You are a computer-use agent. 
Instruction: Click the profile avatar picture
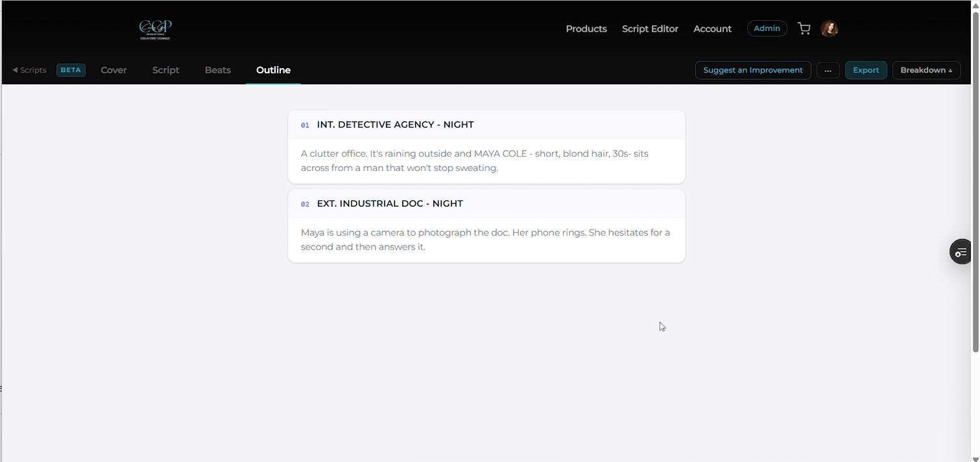[830, 29]
